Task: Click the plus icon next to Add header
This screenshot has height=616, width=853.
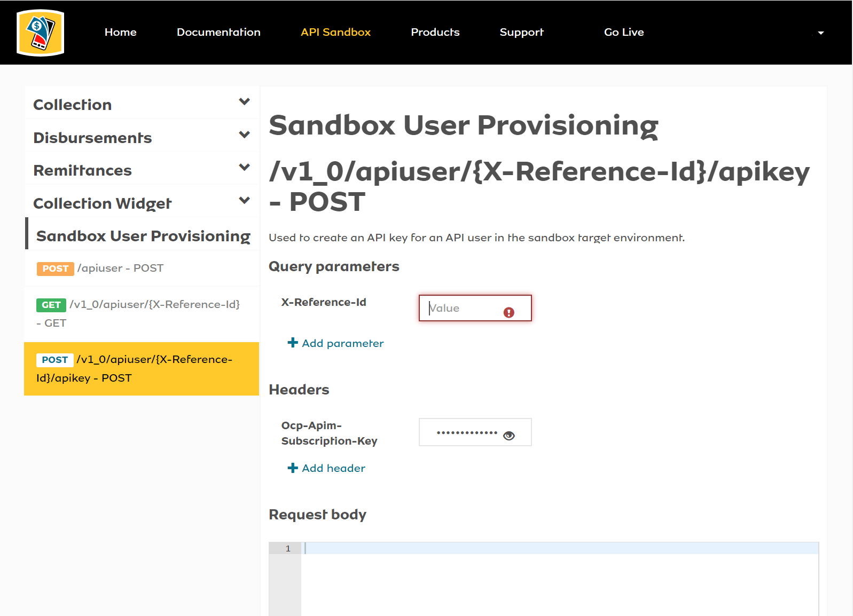Action: (293, 468)
